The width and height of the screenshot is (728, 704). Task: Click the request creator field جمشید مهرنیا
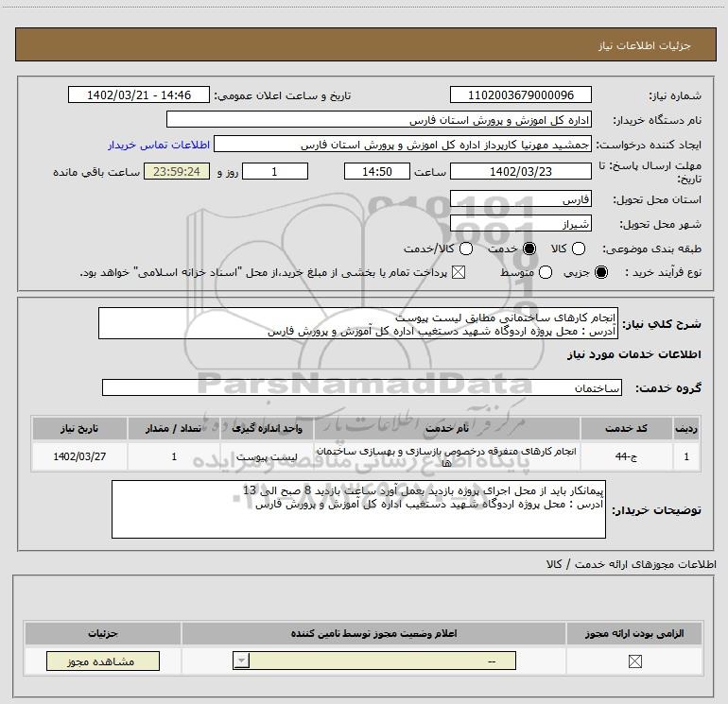click(x=403, y=145)
